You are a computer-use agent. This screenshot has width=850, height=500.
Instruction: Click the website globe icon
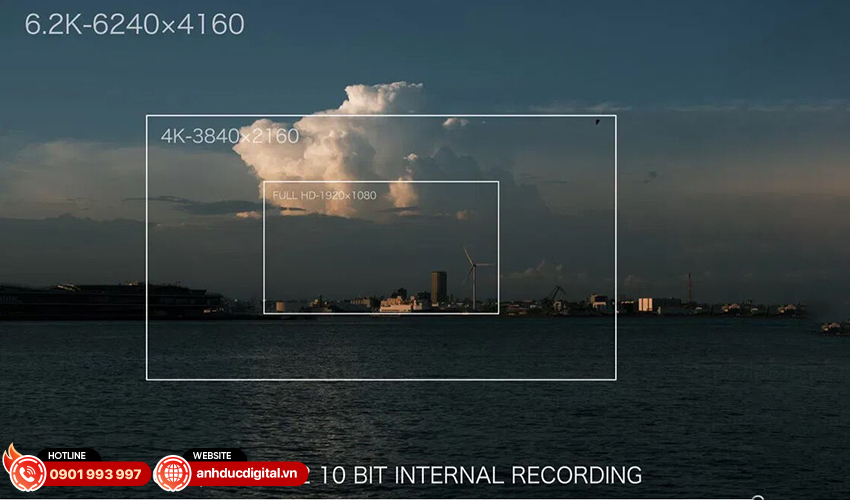172,473
